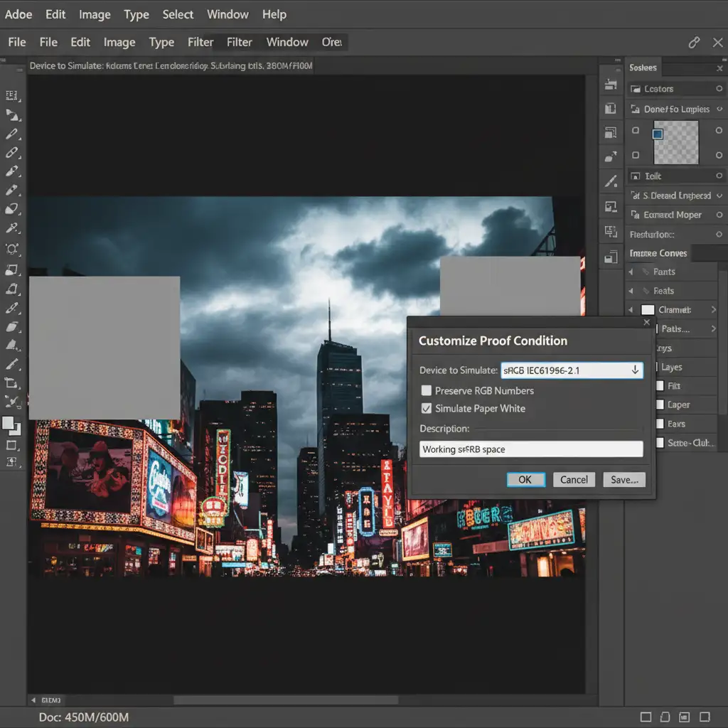Uncheck Simulate Paper White
The width and height of the screenshot is (728, 728).
pyautogui.click(x=427, y=408)
